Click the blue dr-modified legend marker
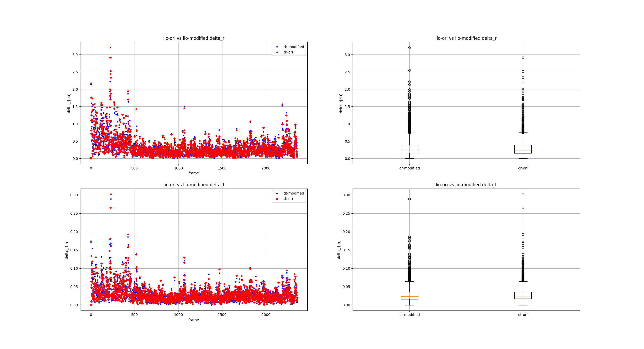The width and height of the screenshot is (644, 349). tap(277, 47)
